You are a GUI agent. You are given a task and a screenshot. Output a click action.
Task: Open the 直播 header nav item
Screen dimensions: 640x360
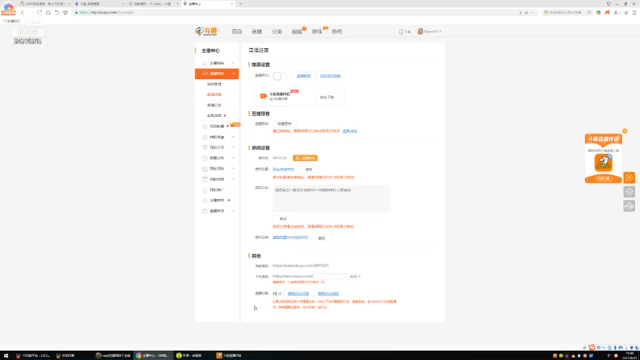pos(257,31)
